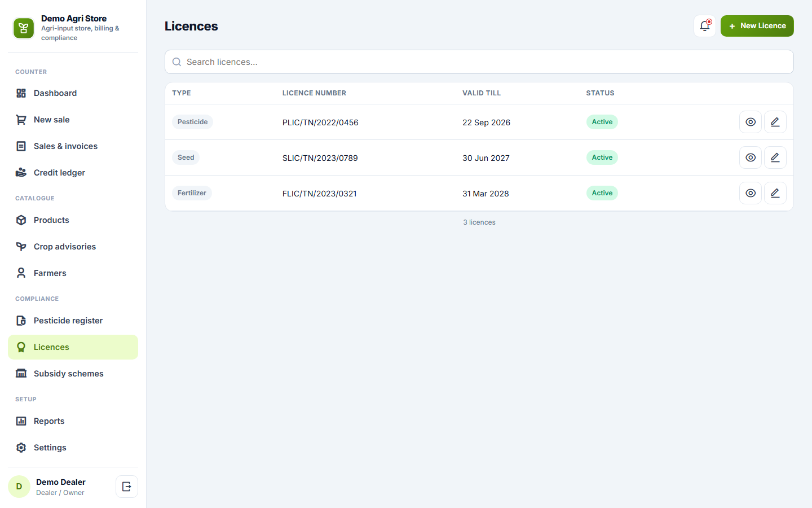Screen dimensions: 812x508
Task: Click the Active badge in Fertilizer row
Action: 602,193
